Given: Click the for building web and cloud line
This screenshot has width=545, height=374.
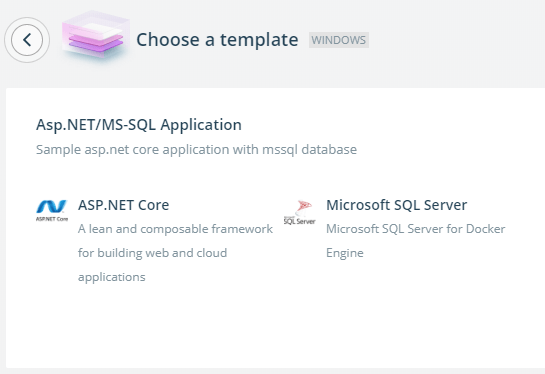Looking at the screenshot, I should point(152,253).
